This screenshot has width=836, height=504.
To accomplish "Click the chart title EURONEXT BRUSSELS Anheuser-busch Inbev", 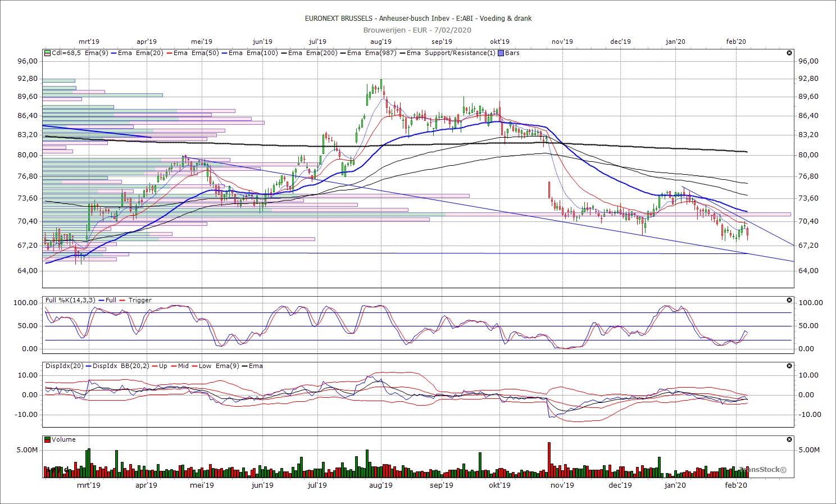I will (x=418, y=18).
